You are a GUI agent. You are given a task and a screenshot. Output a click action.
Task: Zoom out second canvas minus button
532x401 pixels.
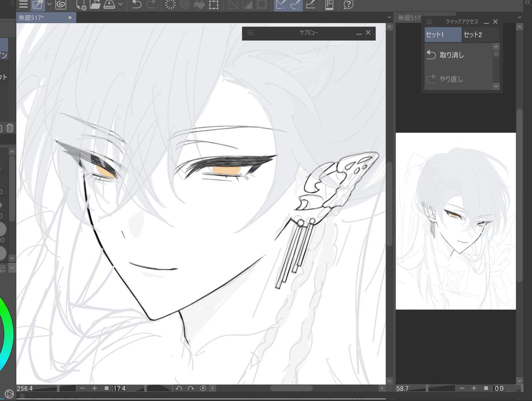point(462,388)
